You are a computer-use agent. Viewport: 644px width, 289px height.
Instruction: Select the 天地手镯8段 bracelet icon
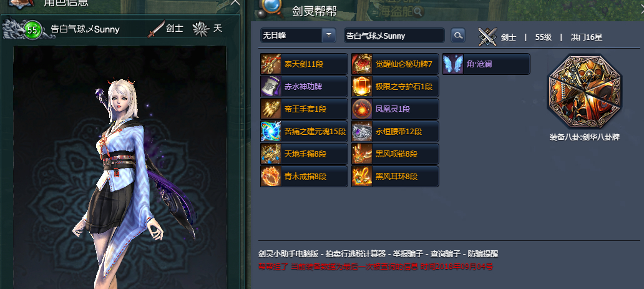click(271, 154)
